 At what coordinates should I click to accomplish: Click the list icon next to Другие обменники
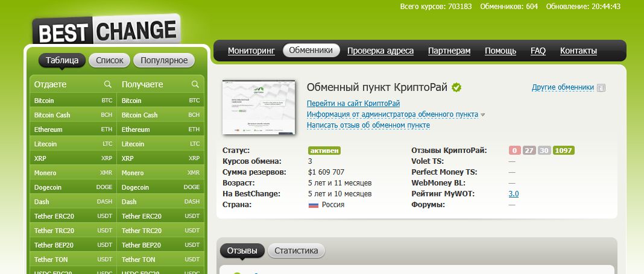601,88
